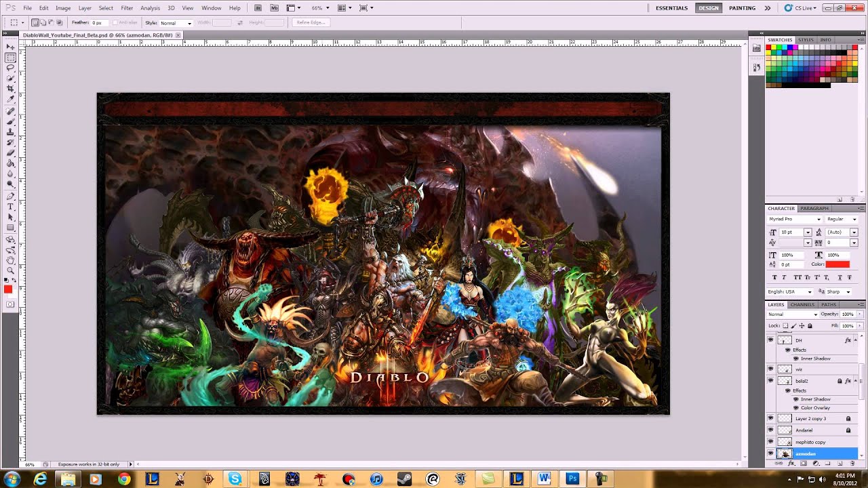Viewport: 868px width, 488px height.
Task: Open the Opacity slider arrow in Layers panel
Action: tap(859, 314)
